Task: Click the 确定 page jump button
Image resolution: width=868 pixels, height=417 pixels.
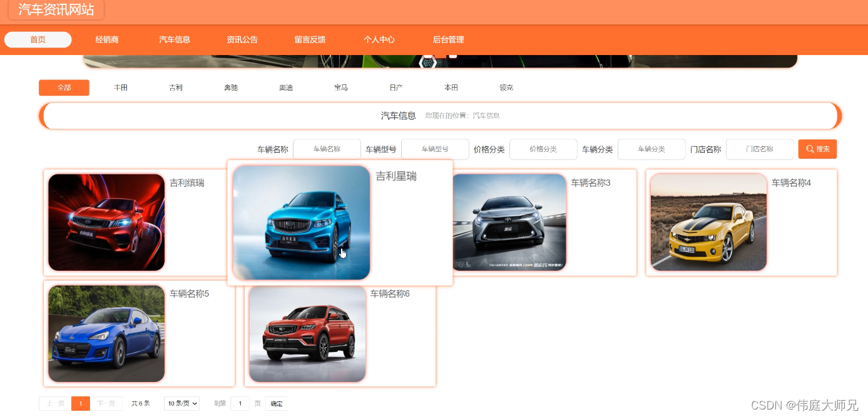Action: coord(276,403)
